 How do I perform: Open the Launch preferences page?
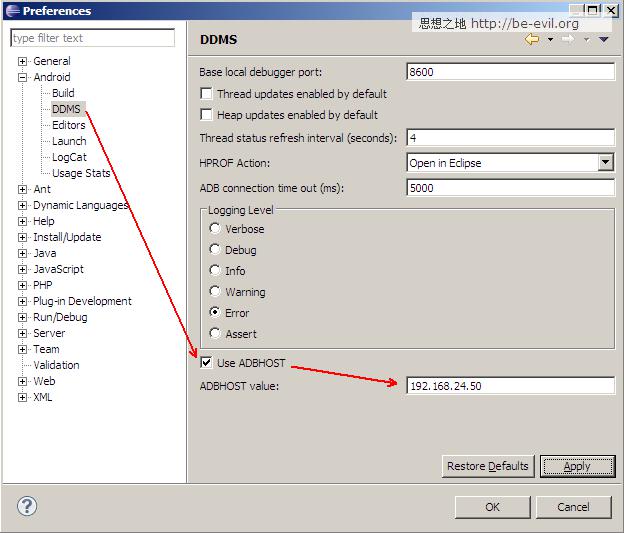tap(69, 141)
